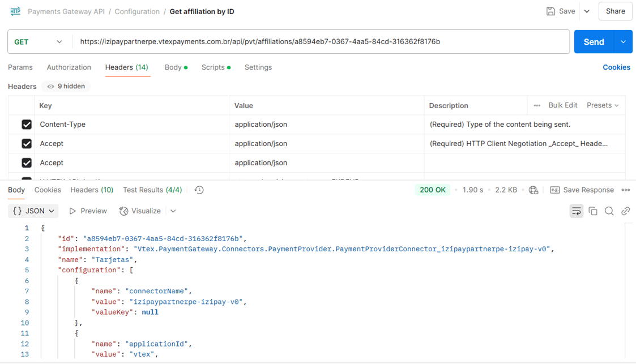Click the Save Response button label

pyautogui.click(x=588, y=190)
